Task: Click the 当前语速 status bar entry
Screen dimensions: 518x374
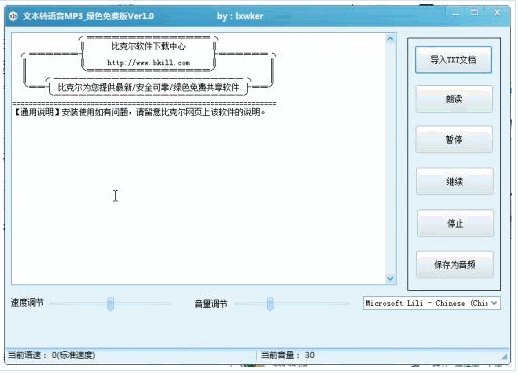Action: point(52,355)
